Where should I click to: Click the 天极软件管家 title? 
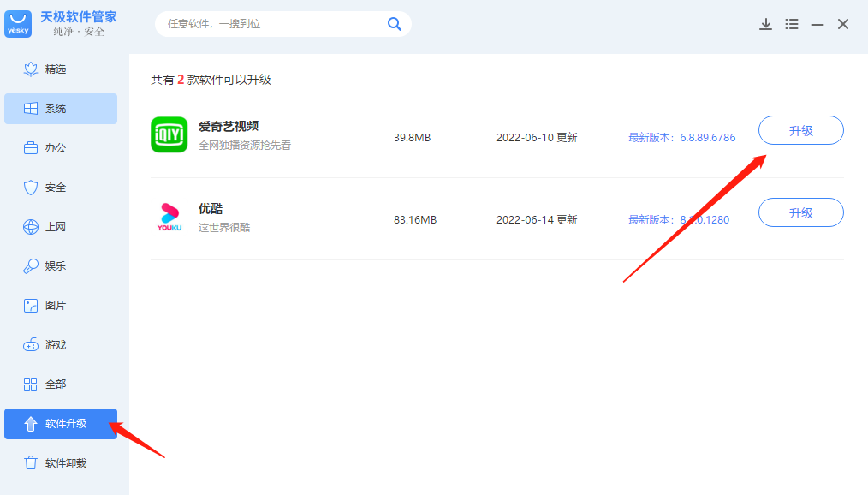coord(79,17)
